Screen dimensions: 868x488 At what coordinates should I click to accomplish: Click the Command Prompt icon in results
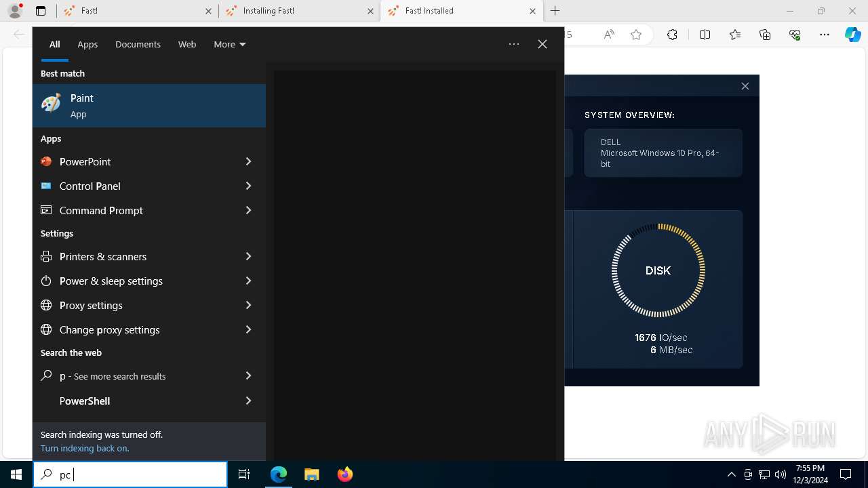46,210
